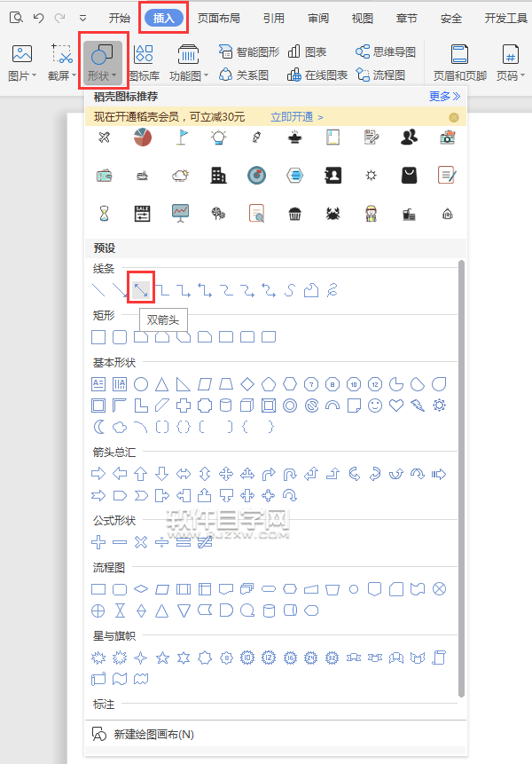Click the 立即开通 membership link

tap(296, 117)
